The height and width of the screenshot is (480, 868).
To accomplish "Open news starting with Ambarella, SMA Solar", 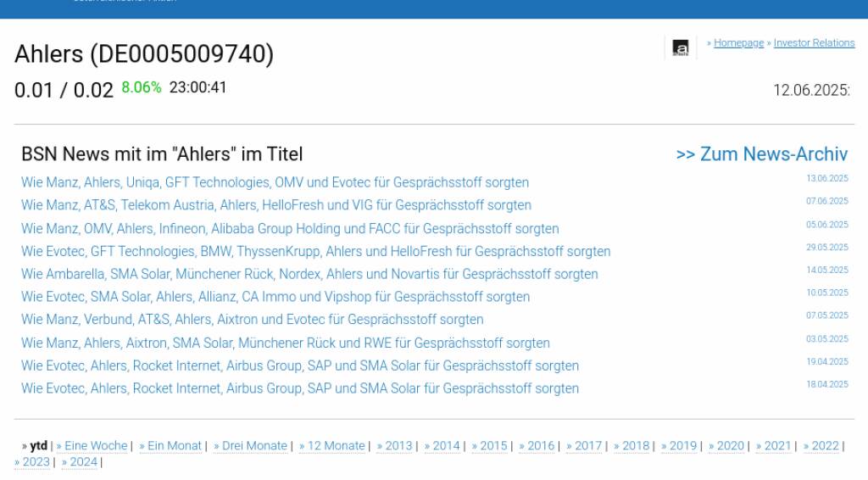I will click(x=309, y=275).
